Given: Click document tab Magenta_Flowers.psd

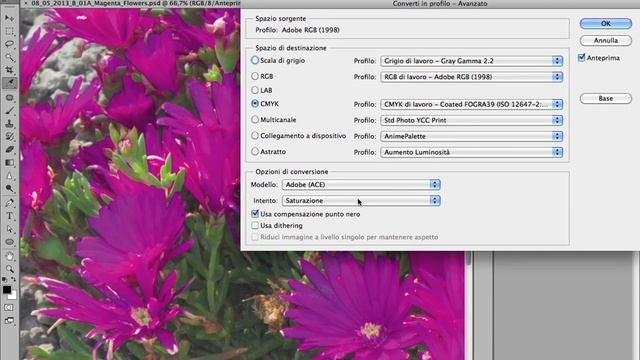Looking at the screenshot, I should click(x=136, y=3).
